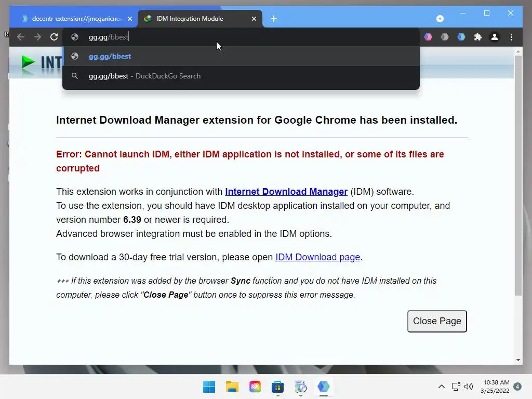Click the scrollbar up arrow
Viewport: 532px width, 399px height.
pyautogui.click(x=518, y=51)
